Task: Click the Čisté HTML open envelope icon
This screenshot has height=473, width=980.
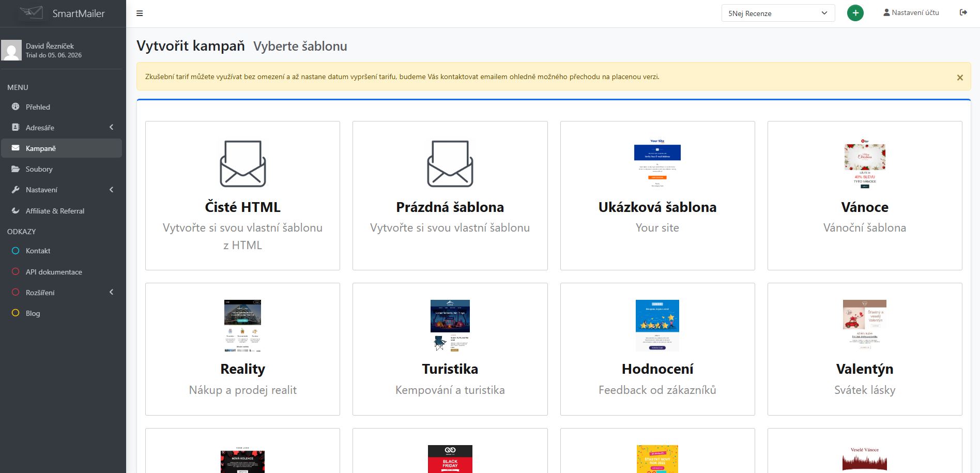Action: click(x=243, y=163)
